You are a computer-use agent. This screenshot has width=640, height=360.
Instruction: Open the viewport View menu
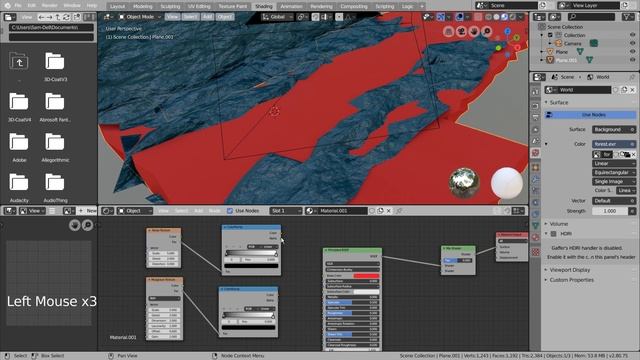pos(172,17)
